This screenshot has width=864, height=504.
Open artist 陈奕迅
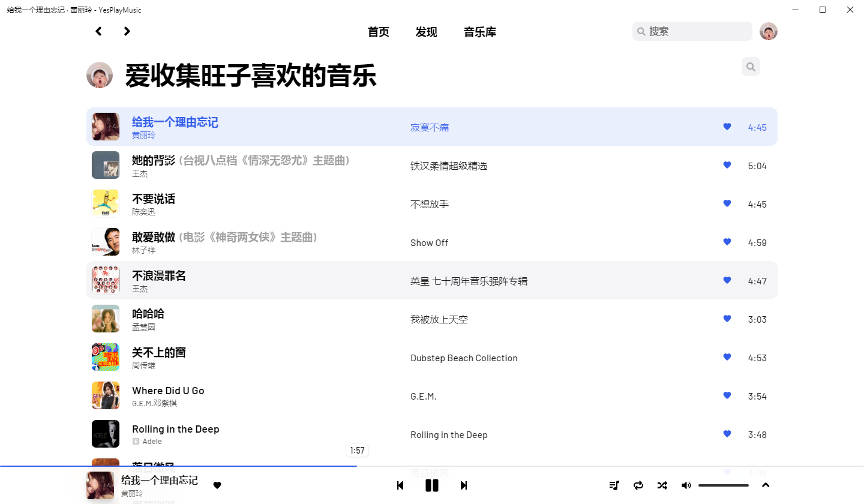(x=143, y=212)
